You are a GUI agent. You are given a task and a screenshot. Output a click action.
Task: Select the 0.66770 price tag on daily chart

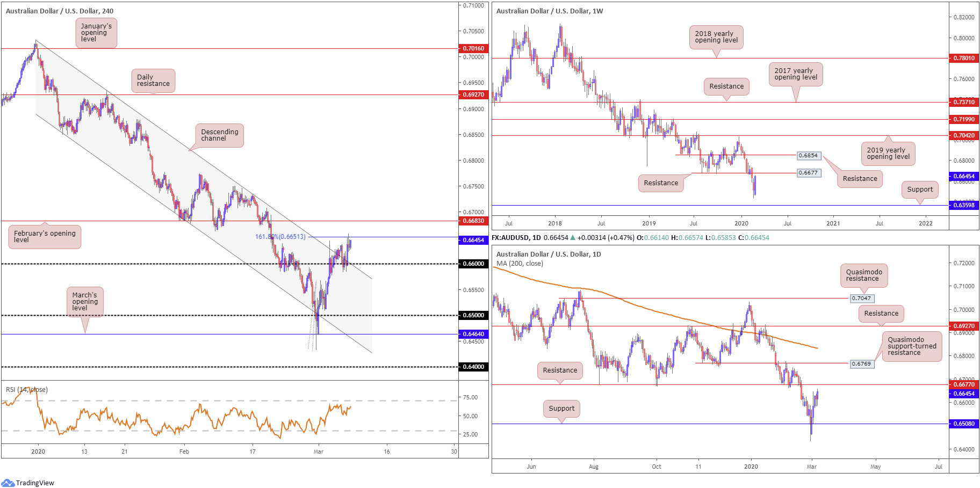[964, 384]
